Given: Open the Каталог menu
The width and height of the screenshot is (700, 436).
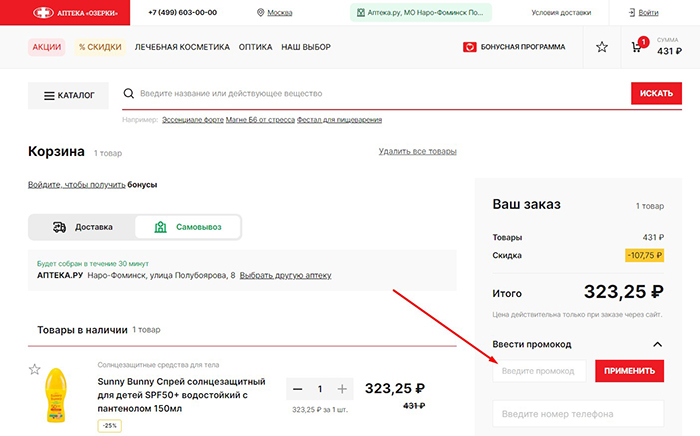Looking at the screenshot, I should pyautogui.click(x=68, y=96).
